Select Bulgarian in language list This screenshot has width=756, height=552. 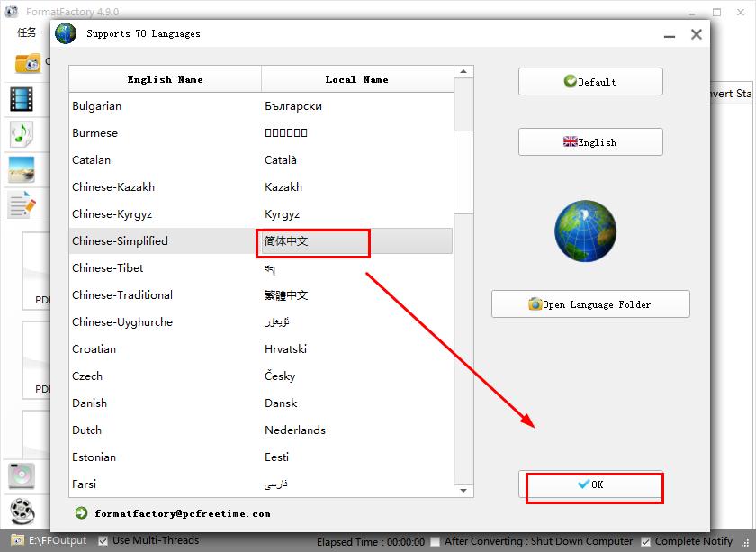[261, 106]
